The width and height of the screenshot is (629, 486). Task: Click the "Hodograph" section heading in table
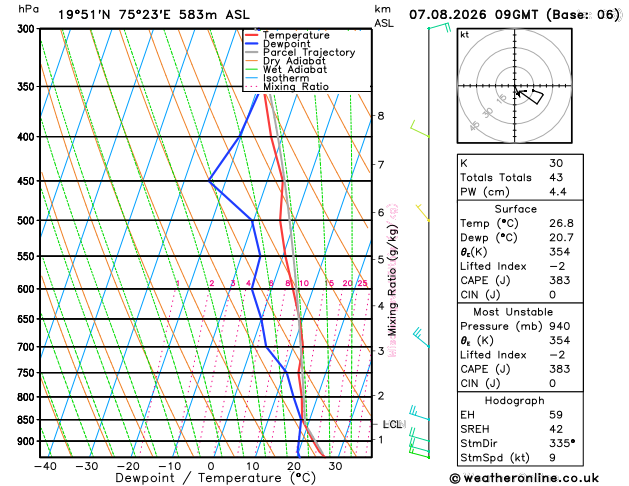(515, 401)
